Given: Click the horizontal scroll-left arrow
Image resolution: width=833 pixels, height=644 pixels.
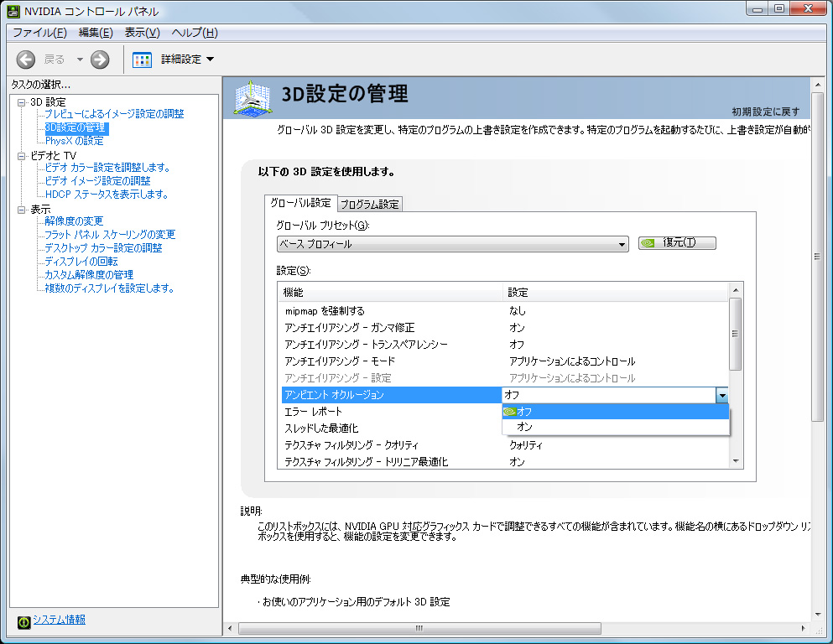Looking at the screenshot, I should 230,629.
